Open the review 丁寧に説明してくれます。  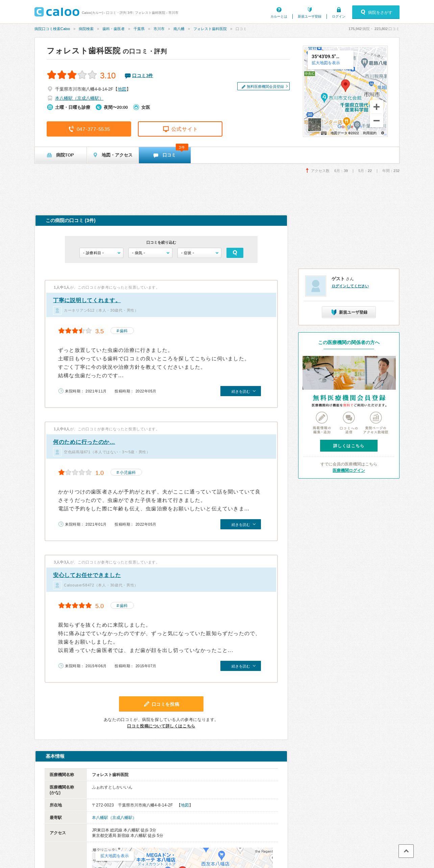coord(87,300)
